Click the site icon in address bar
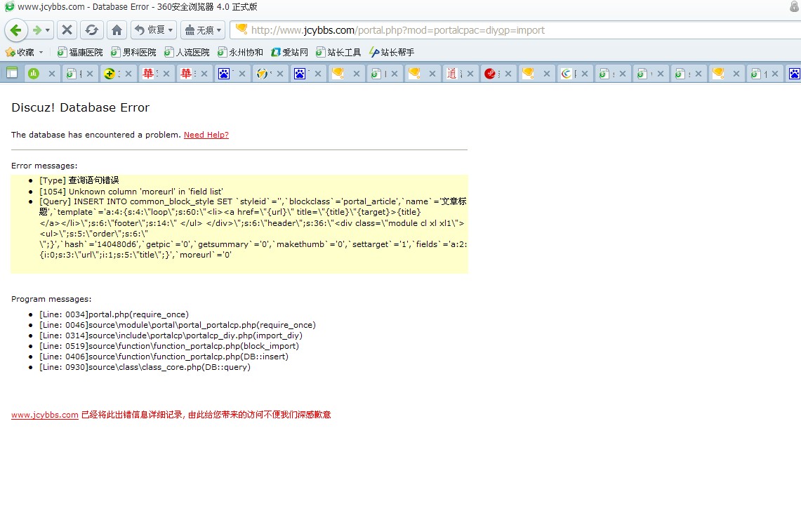801x532 pixels. tap(241, 29)
